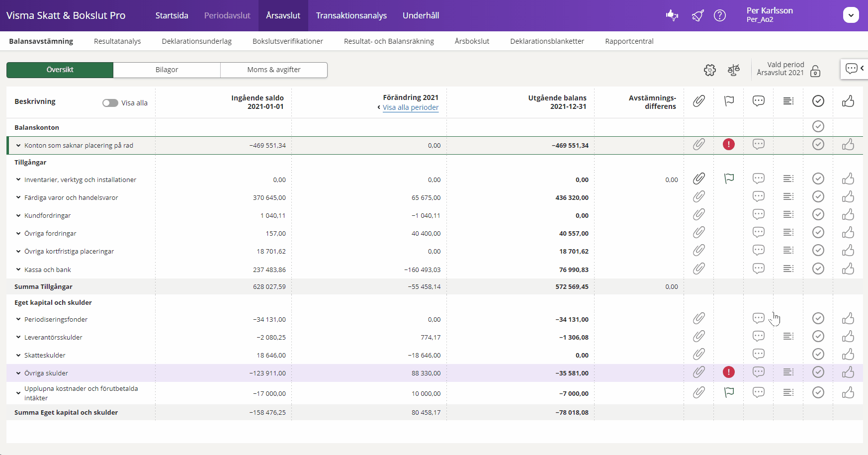This screenshot has width=868, height=455.
Task: Open attachment paperclip for Kassa och bank
Action: pyautogui.click(x=699, y=269)
